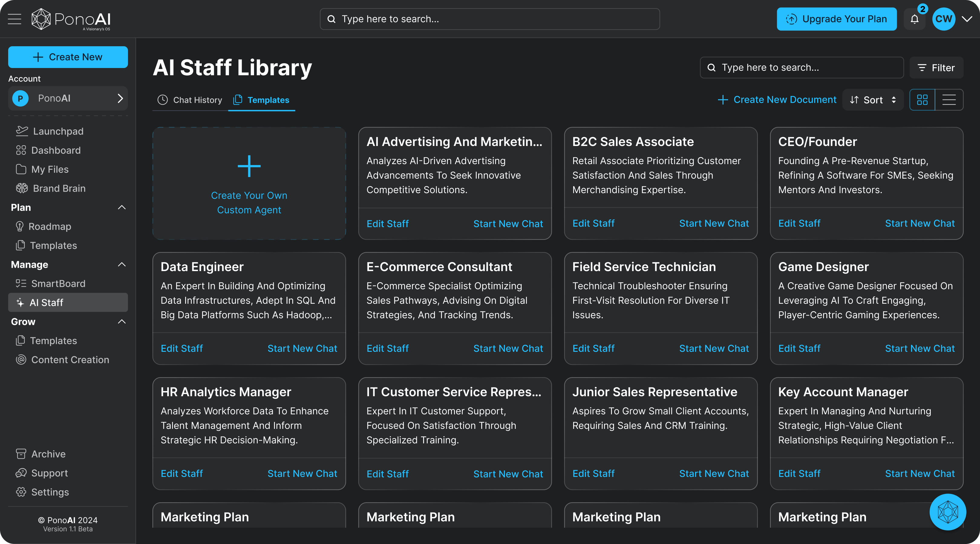This screenshot has width=980, height=544.
Task: Open the Sort dropdown
Action: tap(873, 100)
